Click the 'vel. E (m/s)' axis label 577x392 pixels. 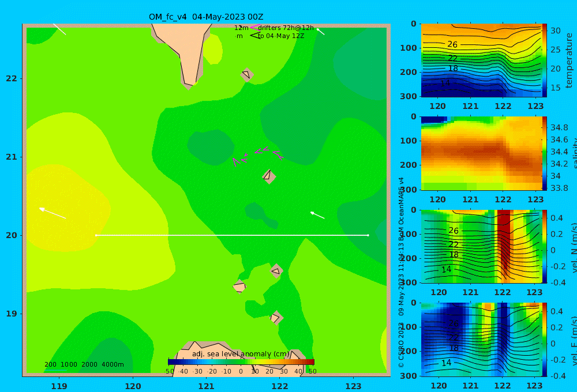pyautogui.click(x=574, y=340)
